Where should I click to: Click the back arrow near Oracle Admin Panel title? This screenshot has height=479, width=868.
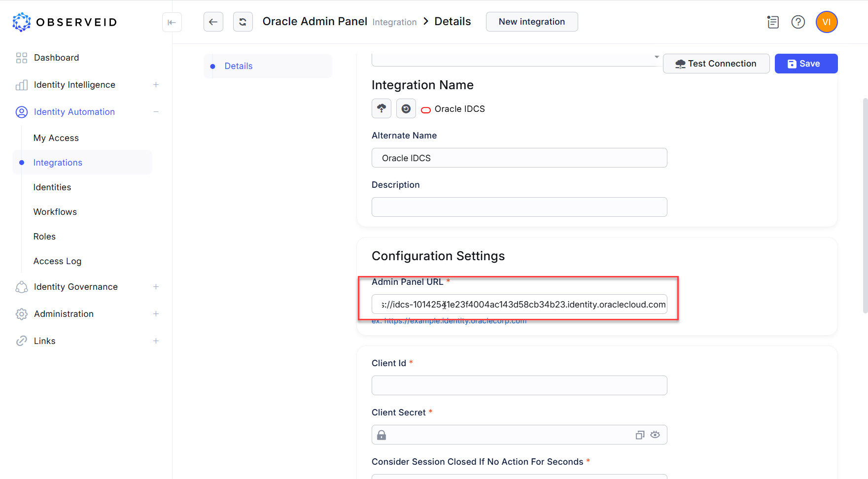(x=213, y=22)
